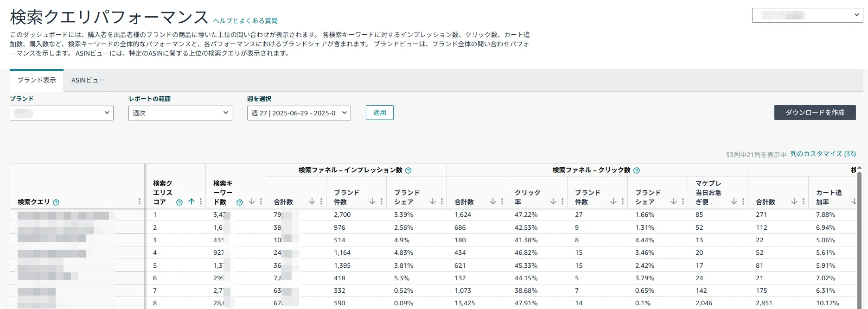Click impressions ブランド件数 cell 2,700
This screenshot has height=309, width=868.
(x=342, y=214)
